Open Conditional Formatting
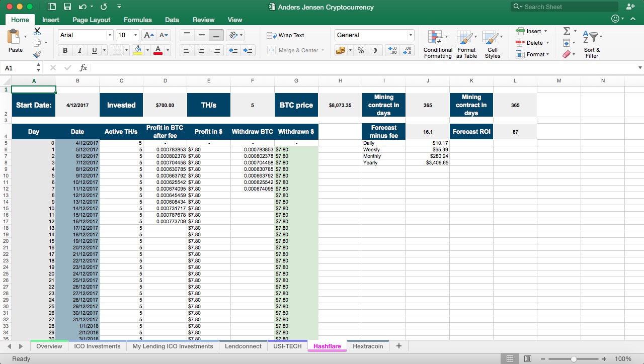The width and height of the screenshot is (644, 364). coord(438,44)
